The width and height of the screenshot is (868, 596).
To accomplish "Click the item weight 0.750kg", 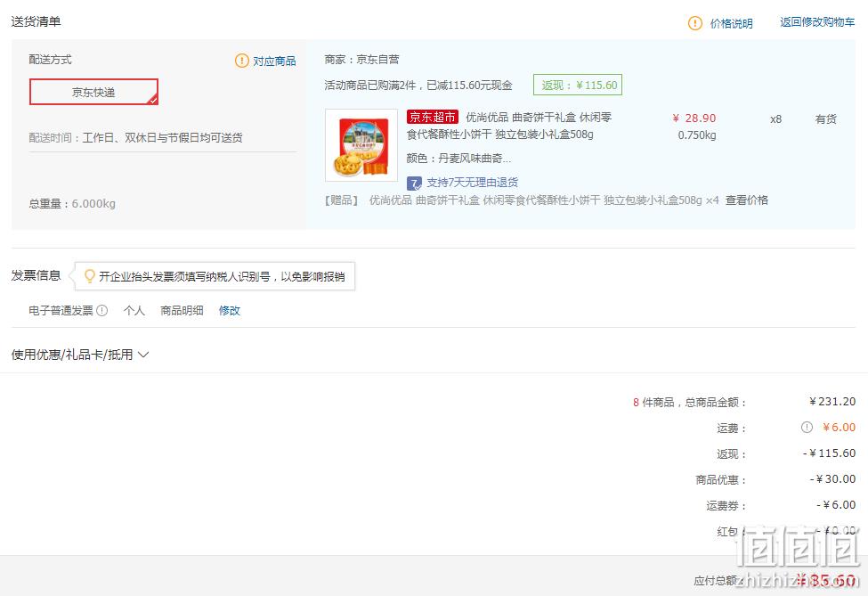I will click(x=697, y=135).
